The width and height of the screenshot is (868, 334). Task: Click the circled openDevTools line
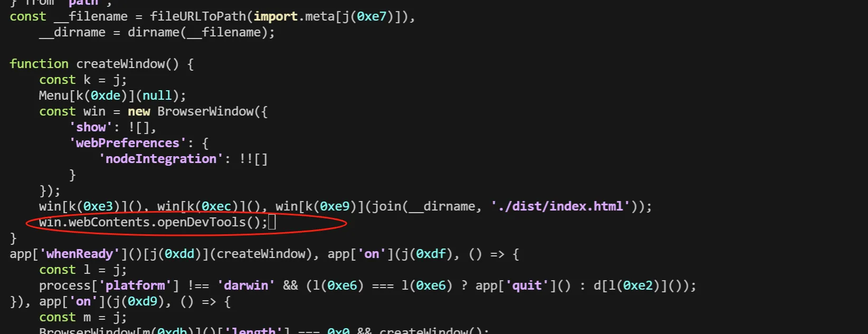tap(153, 223)
